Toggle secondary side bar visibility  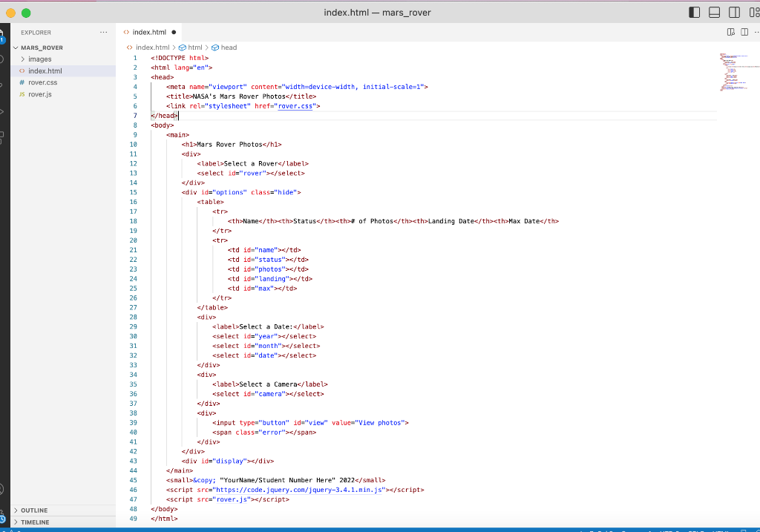click(x=734, y=13)
